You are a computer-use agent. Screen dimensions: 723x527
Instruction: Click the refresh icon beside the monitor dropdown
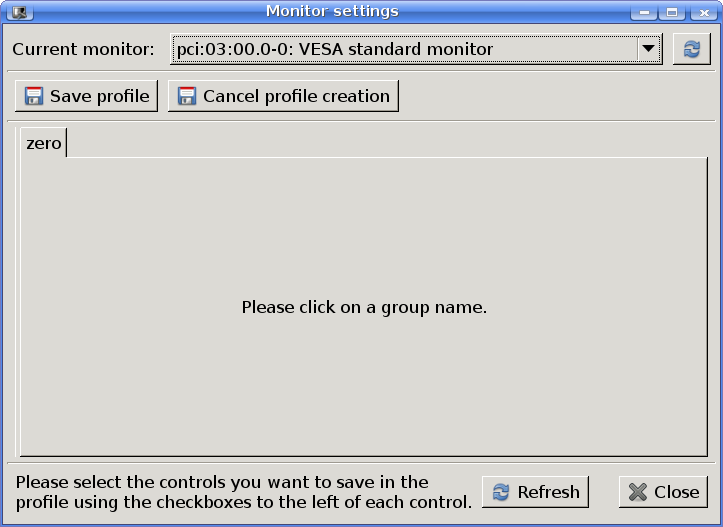[x=691, y=49]
